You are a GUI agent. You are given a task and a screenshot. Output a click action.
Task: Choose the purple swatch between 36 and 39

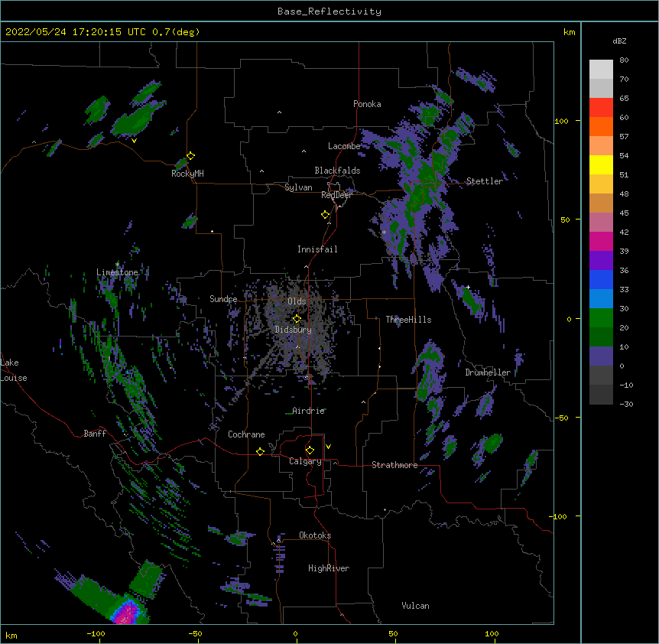pos(601,261)
